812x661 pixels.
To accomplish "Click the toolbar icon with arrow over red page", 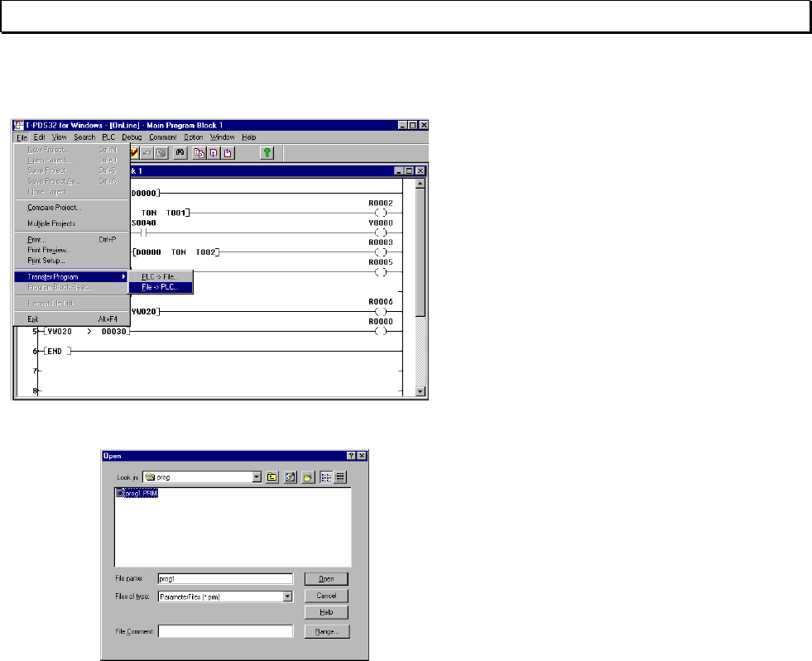I will tap(228, 153).
